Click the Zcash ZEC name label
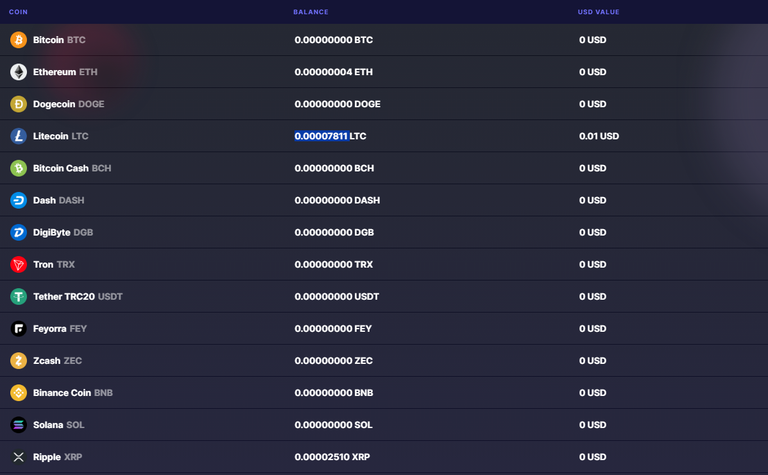Screen dimensions: 768x475 pos(57,360)
